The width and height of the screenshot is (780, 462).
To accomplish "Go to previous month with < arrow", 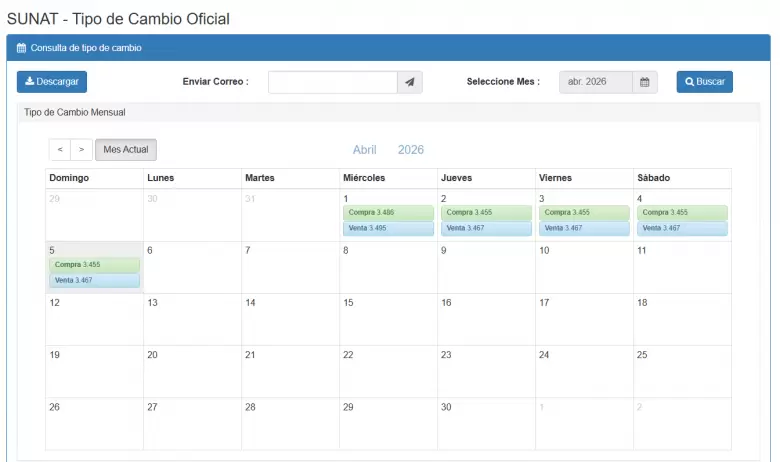I will coord(60,150).
